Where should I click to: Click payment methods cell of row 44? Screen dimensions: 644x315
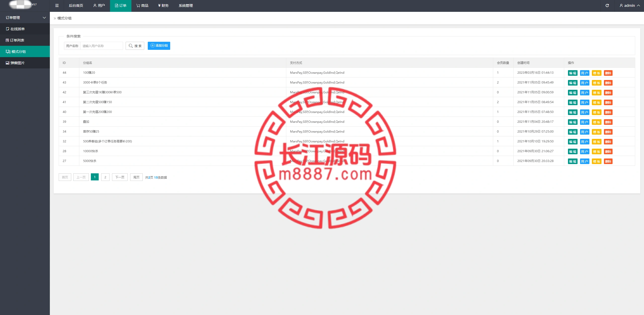pyautogui.click(x=389, y=72)
